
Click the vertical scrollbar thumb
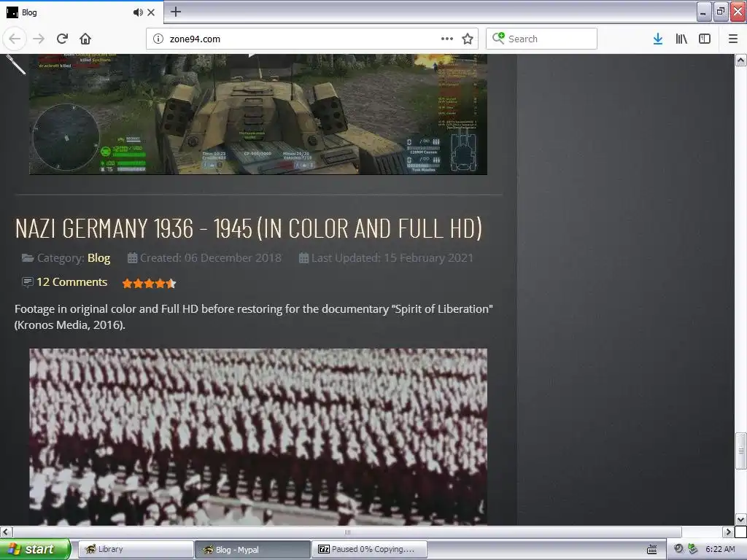tap(740, 451)
